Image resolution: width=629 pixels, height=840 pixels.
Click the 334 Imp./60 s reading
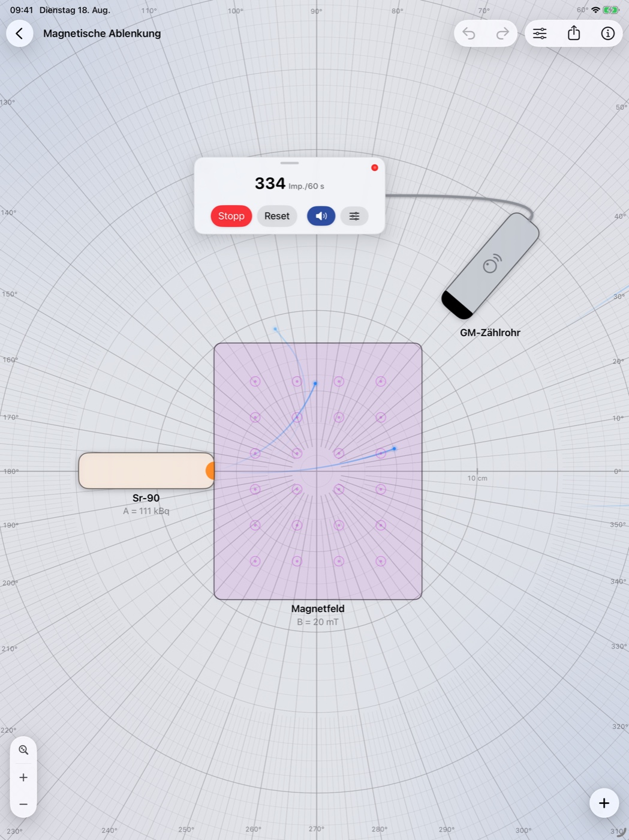pyautogui.click(x=289, y=184)
